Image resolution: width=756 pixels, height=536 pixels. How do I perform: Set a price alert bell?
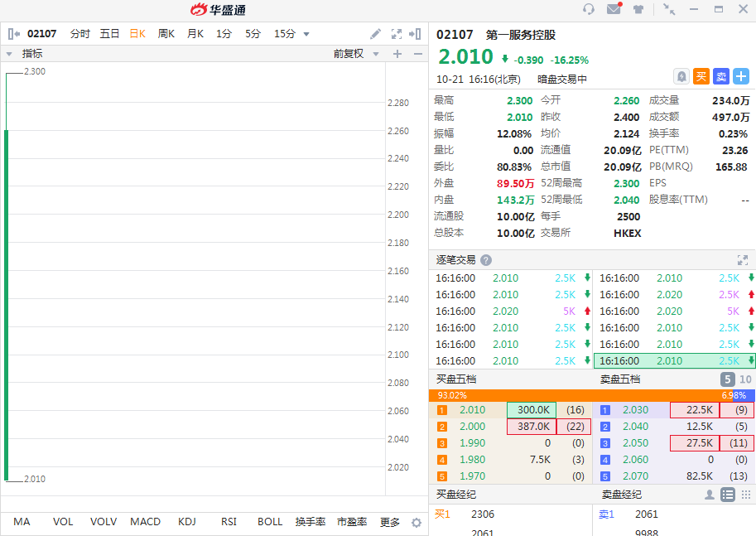click(x=681, y=76)
